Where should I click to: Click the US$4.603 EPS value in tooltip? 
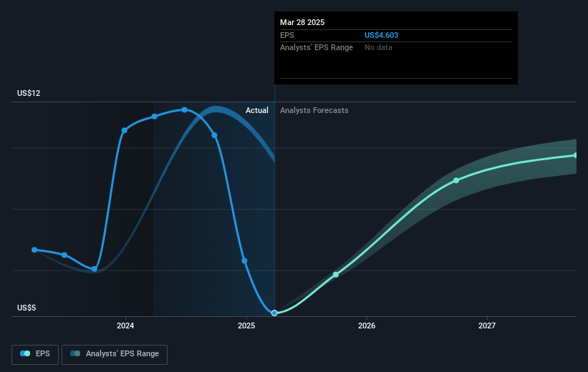coord(381,35)
